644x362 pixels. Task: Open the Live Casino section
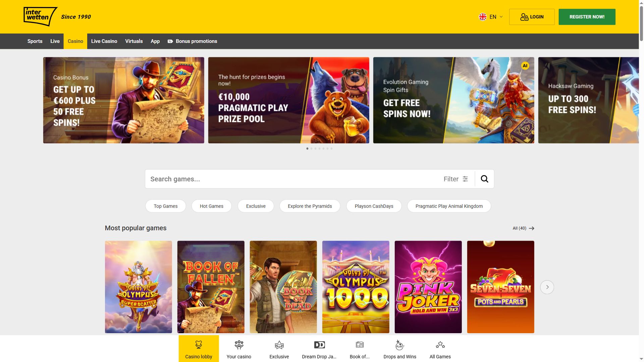point(104,41)
